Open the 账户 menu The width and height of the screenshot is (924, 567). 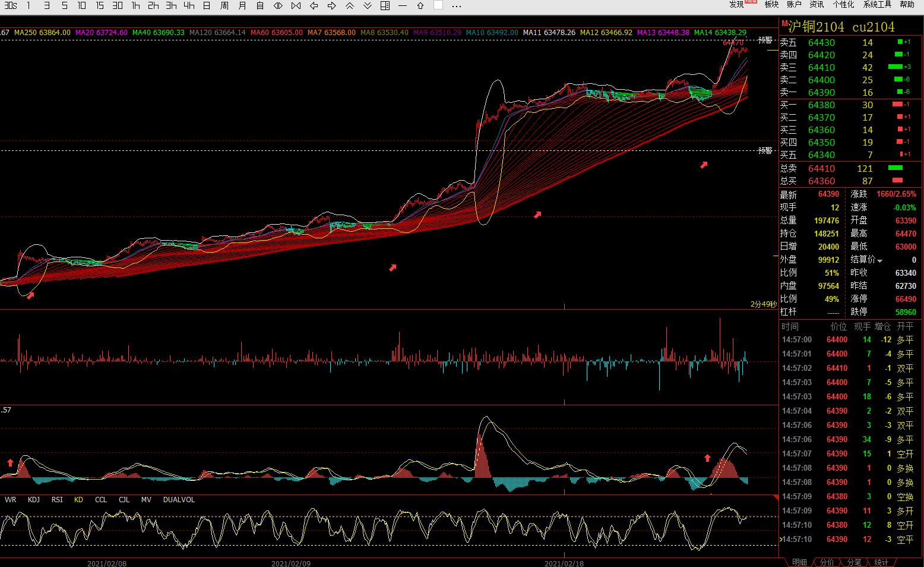click(x=794, y=5)
